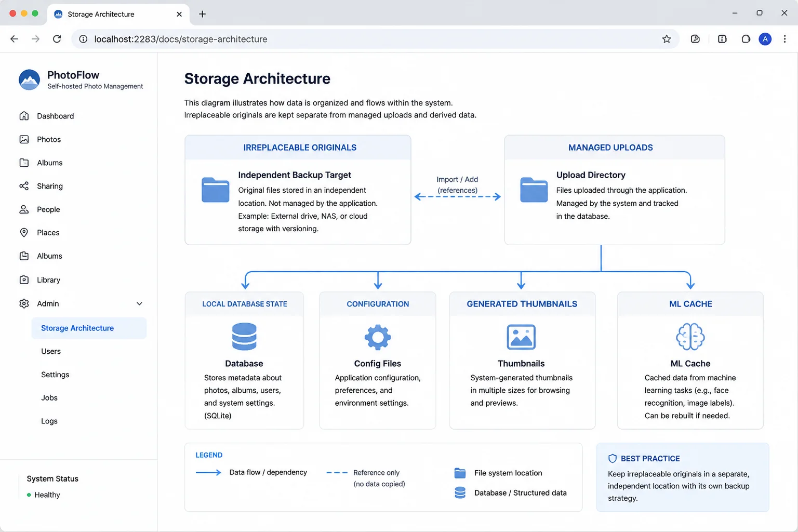This screenshot has height=532, width=798.
Task: Click the Best Practice shield icon
Action: [613, 459]
